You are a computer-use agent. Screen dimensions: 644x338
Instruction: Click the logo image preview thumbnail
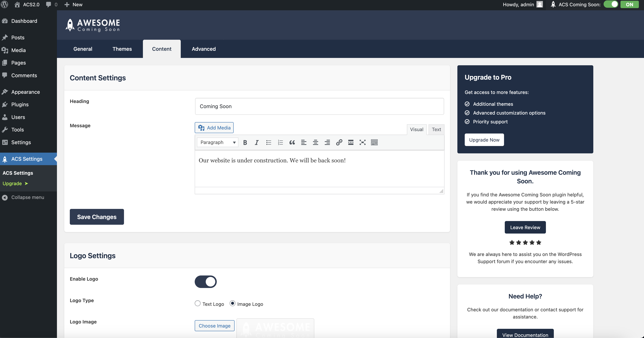[x=275, y=328]
